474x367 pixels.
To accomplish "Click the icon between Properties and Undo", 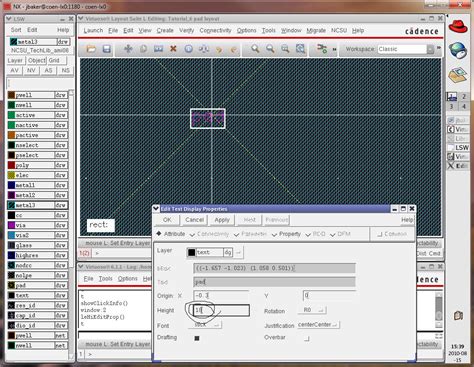I will [x=204, y=49].
